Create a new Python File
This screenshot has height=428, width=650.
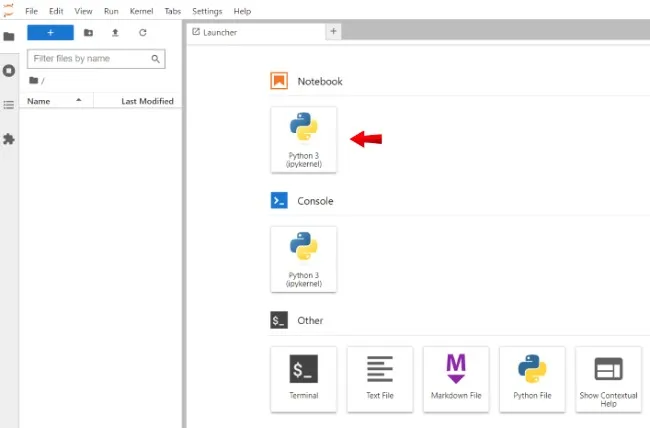click(532, 379)
